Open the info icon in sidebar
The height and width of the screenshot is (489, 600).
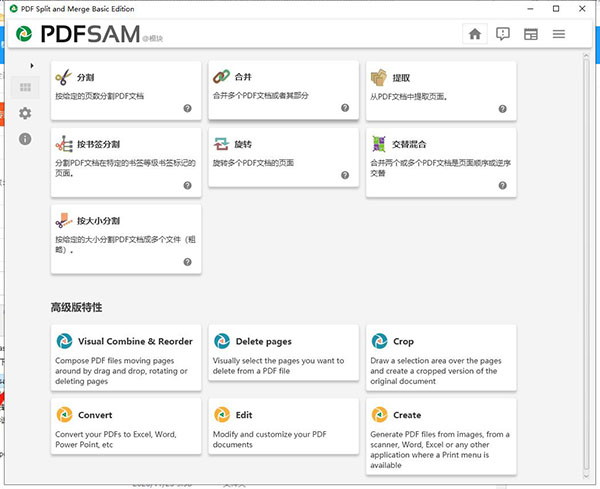25,139
